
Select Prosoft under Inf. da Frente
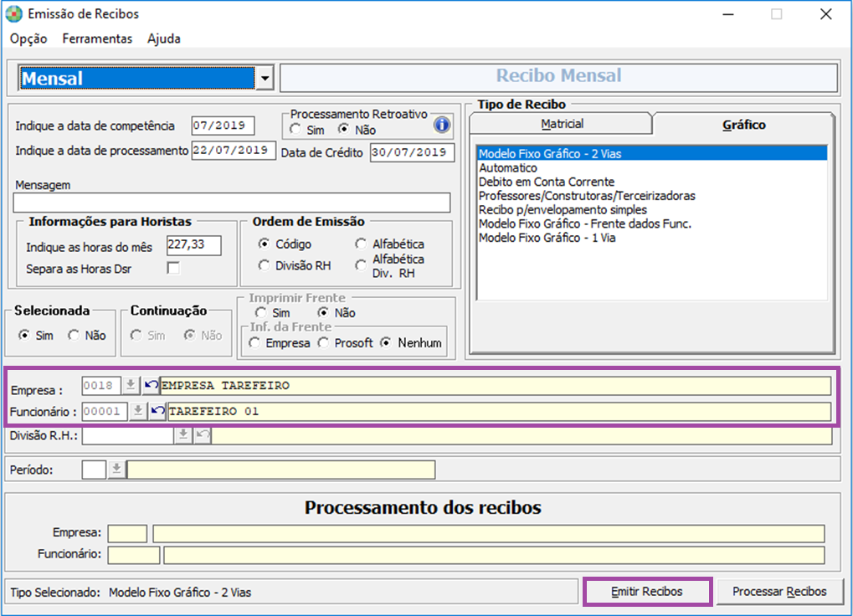pyautogui.click(x=323, y=343)
